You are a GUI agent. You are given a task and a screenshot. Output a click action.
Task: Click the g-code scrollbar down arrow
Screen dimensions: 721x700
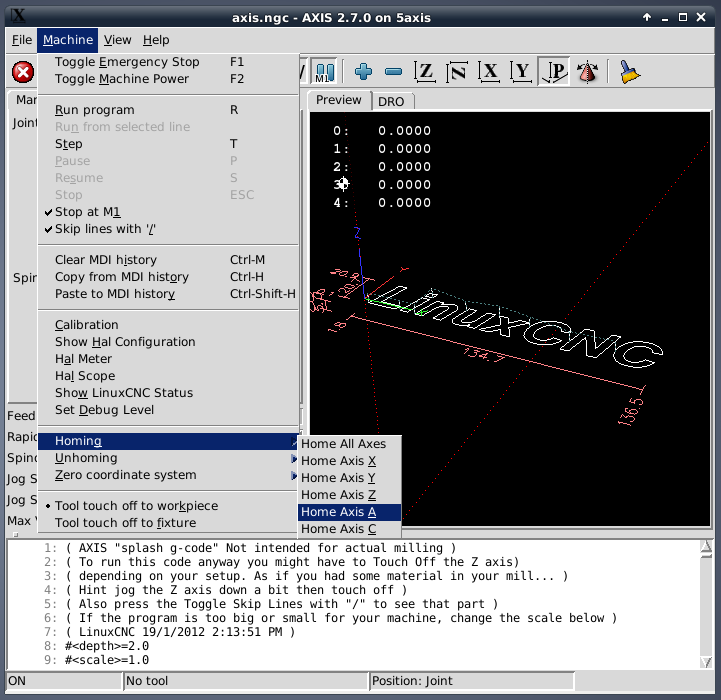(x=706, y=662)
